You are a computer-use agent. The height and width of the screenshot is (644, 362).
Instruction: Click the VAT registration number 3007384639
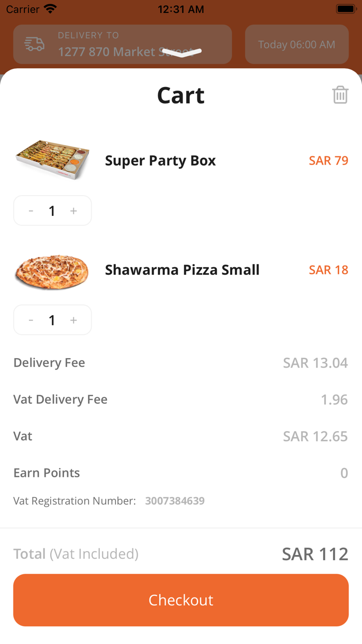click(x=175, y=501)
